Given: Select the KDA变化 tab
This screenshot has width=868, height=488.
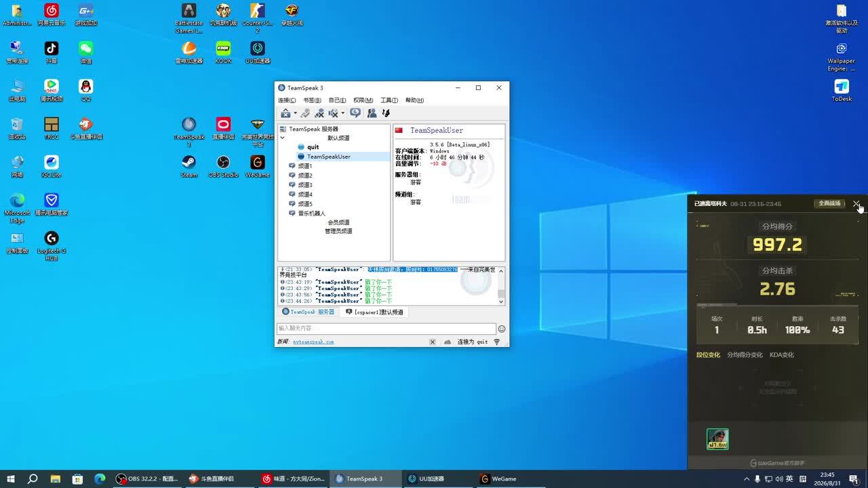Looking at the screenshot, I should 781,354.
